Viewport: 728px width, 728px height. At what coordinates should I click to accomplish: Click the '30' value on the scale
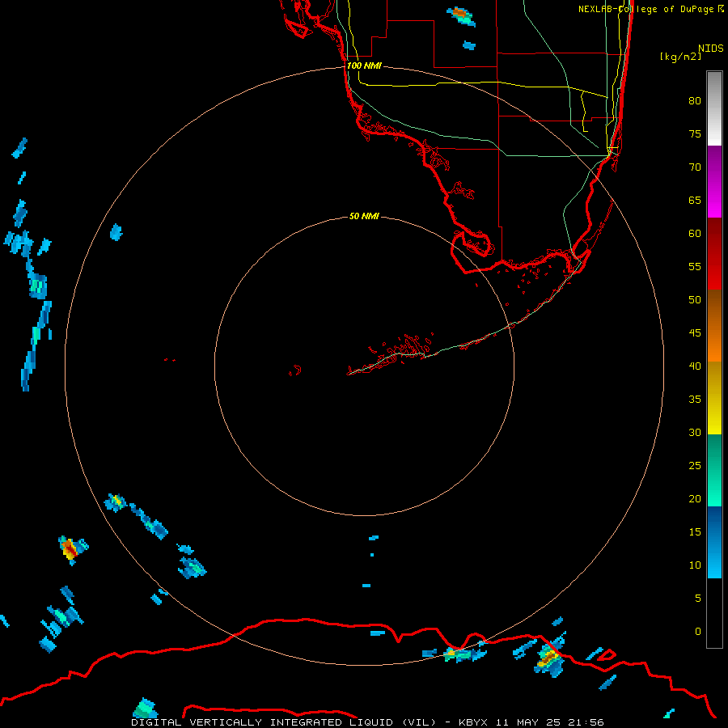695,432
